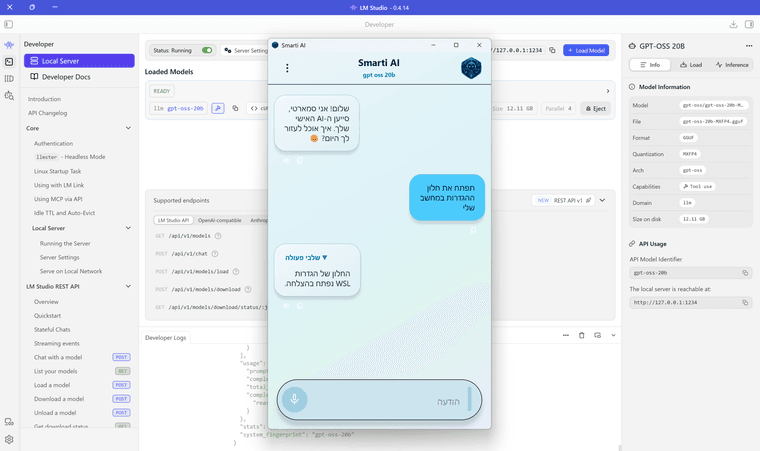Open My Models library icon in the left rail
Image resolution: width=760 pixels, height=451 pixels.
[x=9, y=79]
